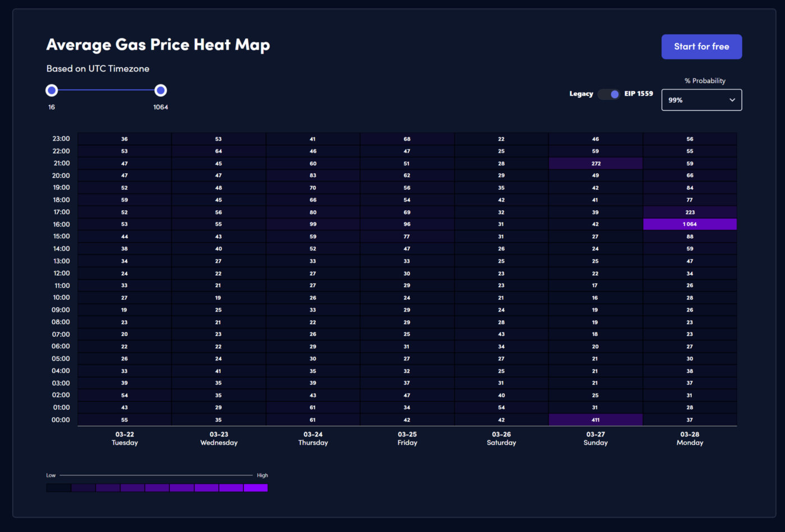Click the 80 cell on Thursday 17:00

[313, 212]
